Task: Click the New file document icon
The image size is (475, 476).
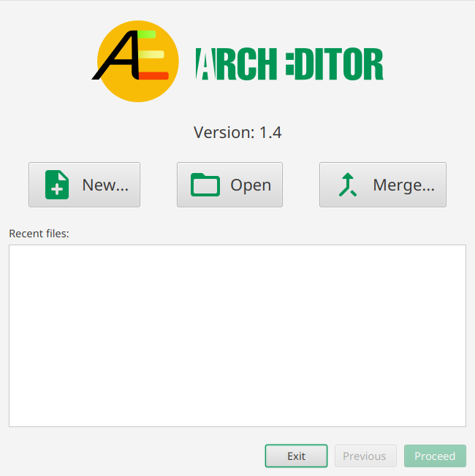Action: point(57,185)
